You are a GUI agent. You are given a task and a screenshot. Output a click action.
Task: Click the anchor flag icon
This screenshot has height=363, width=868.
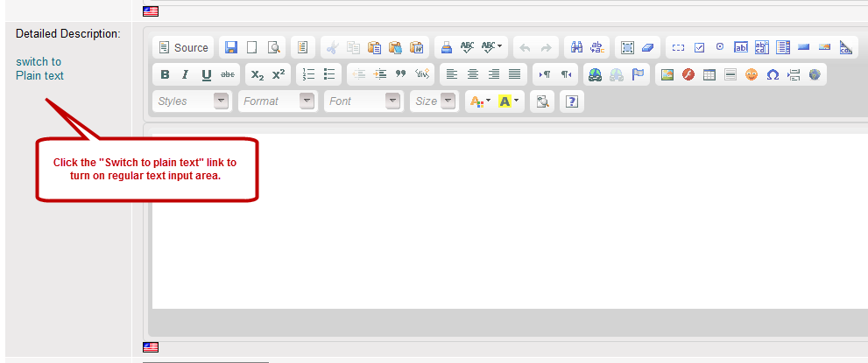(638, 75)
